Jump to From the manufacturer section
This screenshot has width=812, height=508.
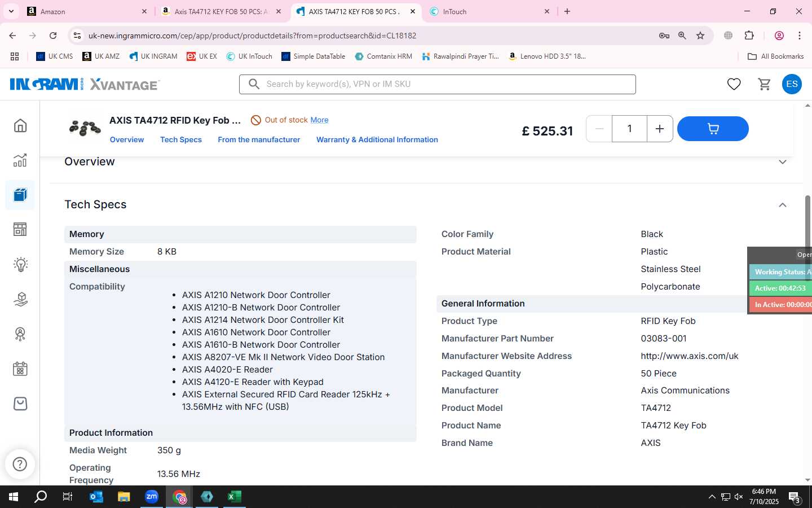pyautogui.click(x=259, y=139)
